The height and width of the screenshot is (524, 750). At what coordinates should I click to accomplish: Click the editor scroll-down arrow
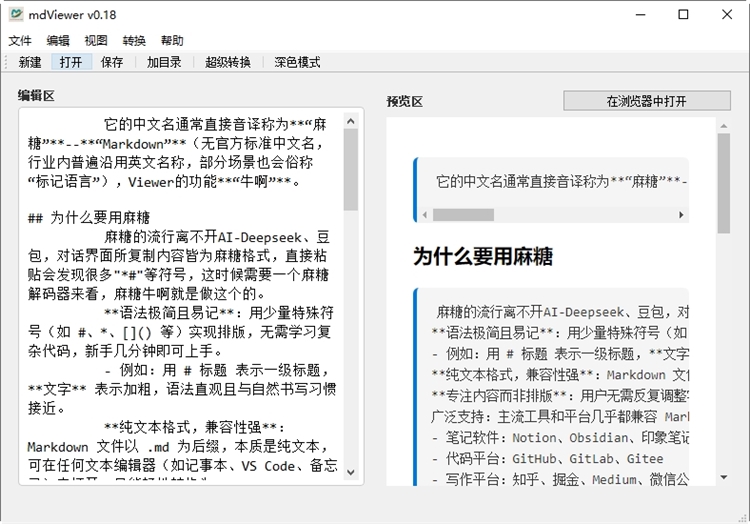tap(351, 472)
